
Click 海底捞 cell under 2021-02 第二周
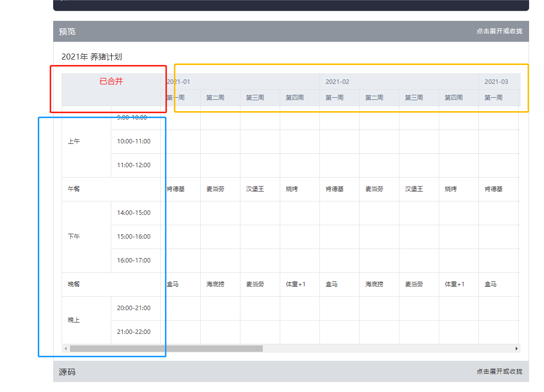[379, 284]
